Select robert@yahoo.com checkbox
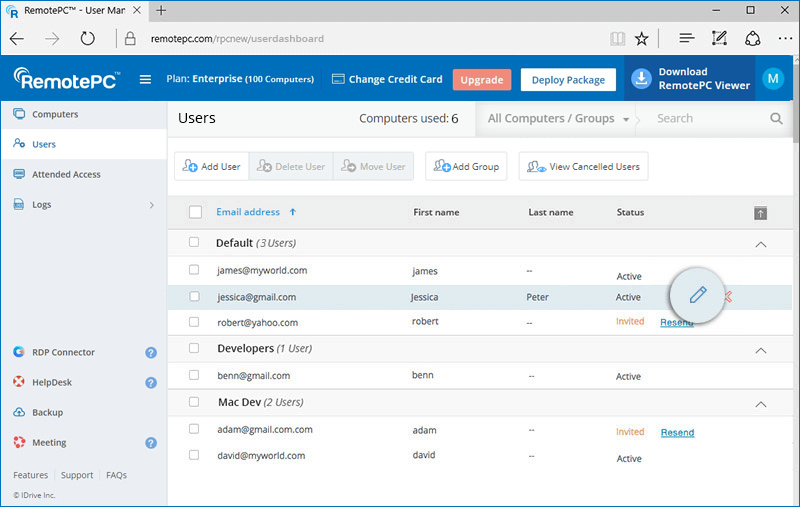This screenshot has height=507, width=800. [194, 322]
